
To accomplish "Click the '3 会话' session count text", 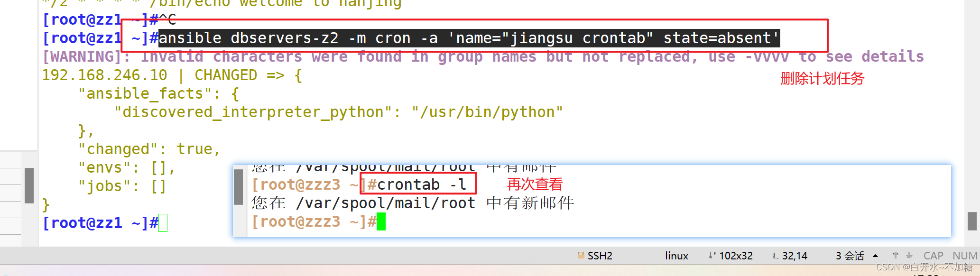I will (x=850, y=256).
